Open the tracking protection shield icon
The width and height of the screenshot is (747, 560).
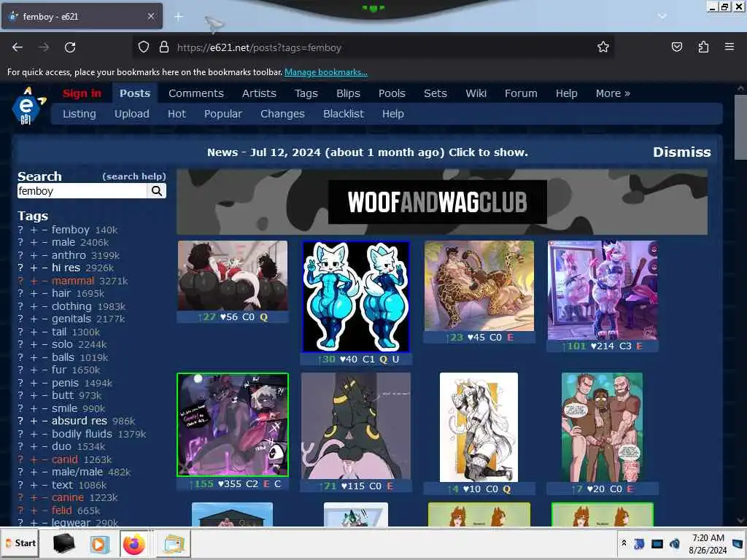coord(144,47)
